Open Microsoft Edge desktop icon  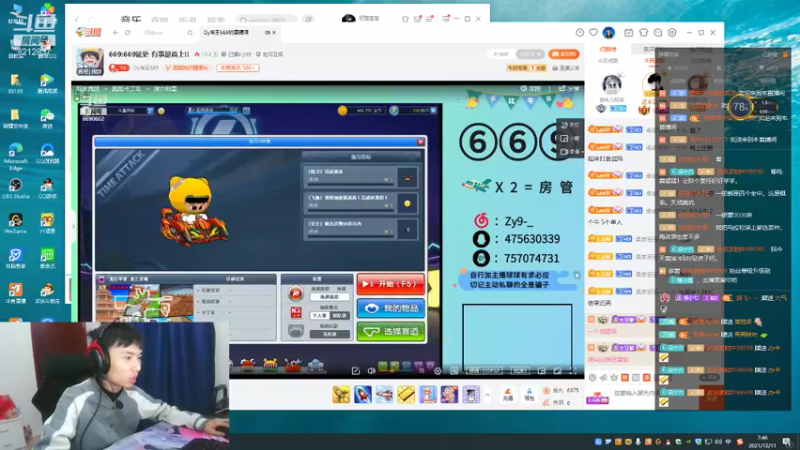pos(15,157)
